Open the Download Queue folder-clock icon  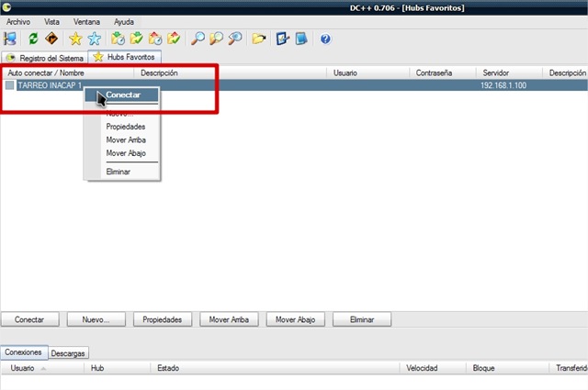click(x=119, y=39)
